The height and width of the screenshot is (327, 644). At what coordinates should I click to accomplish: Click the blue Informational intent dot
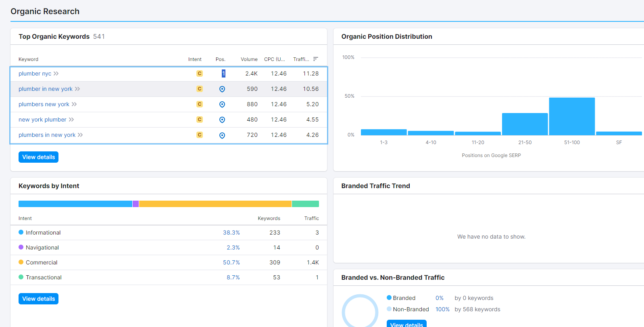[21, 232]
